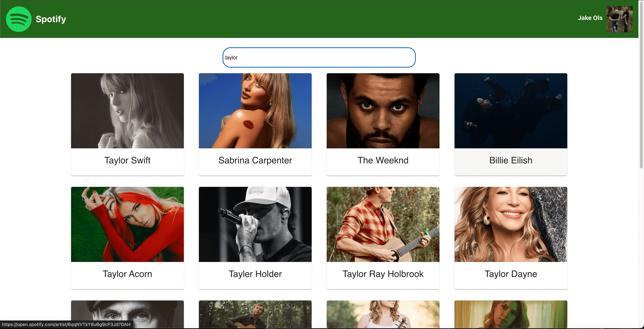
Task: Click the Tayler Holder name label
Action: click(x=255, y=274)
